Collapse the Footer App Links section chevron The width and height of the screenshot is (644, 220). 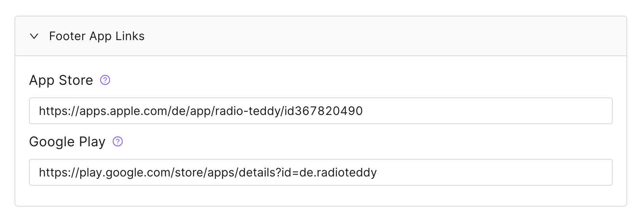click(x=34, y=36)
